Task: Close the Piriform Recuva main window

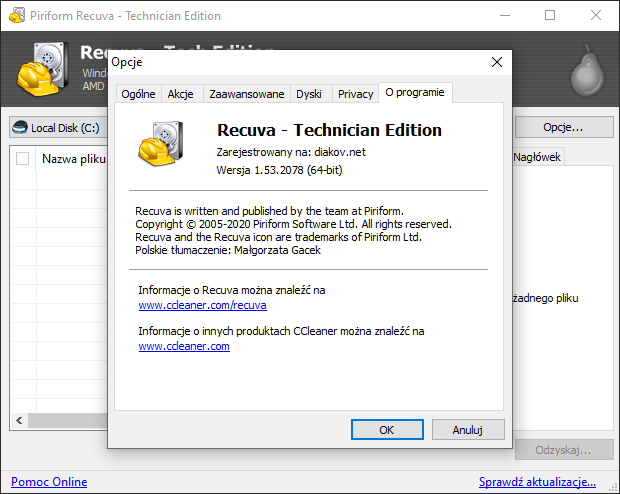Action: (595, 15)
